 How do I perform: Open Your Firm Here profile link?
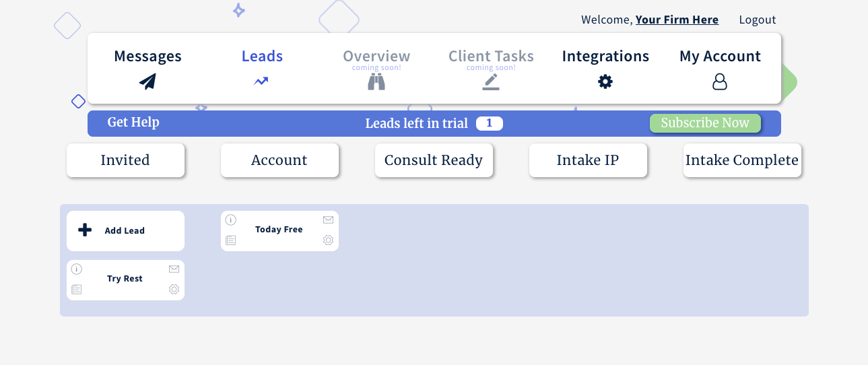[x=677, y=20]
